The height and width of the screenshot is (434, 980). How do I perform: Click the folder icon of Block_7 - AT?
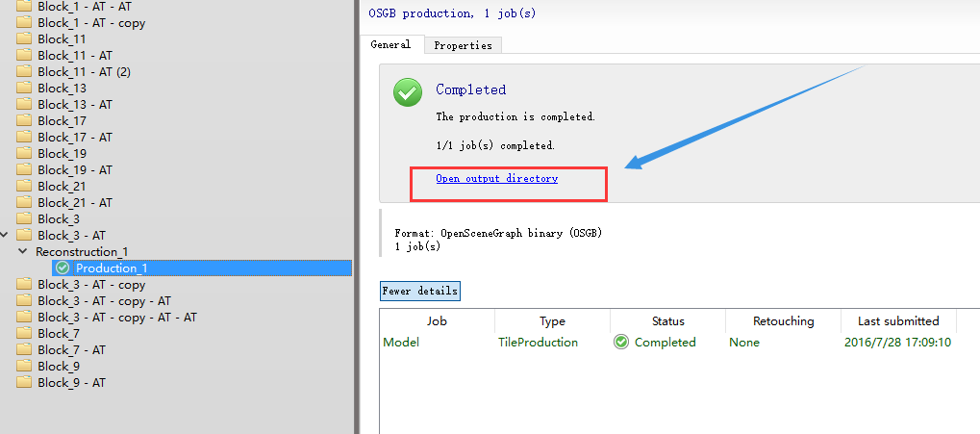point(24,349)
